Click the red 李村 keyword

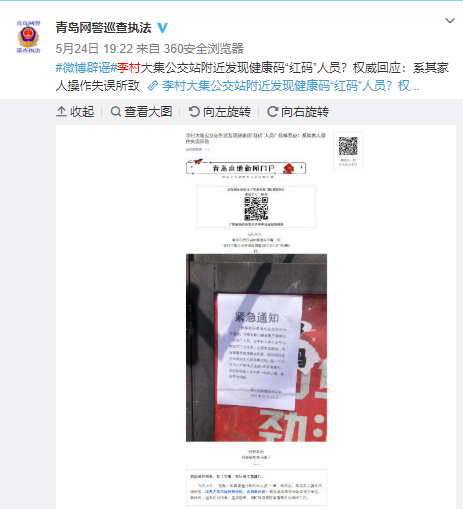(128, 68)
